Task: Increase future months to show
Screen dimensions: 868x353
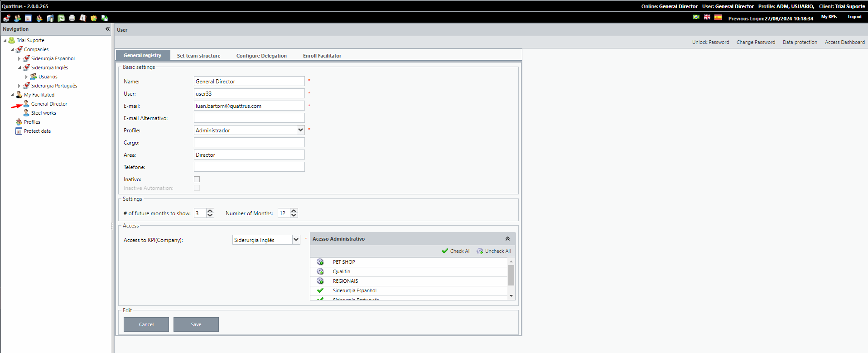Action: pos(210,211)
